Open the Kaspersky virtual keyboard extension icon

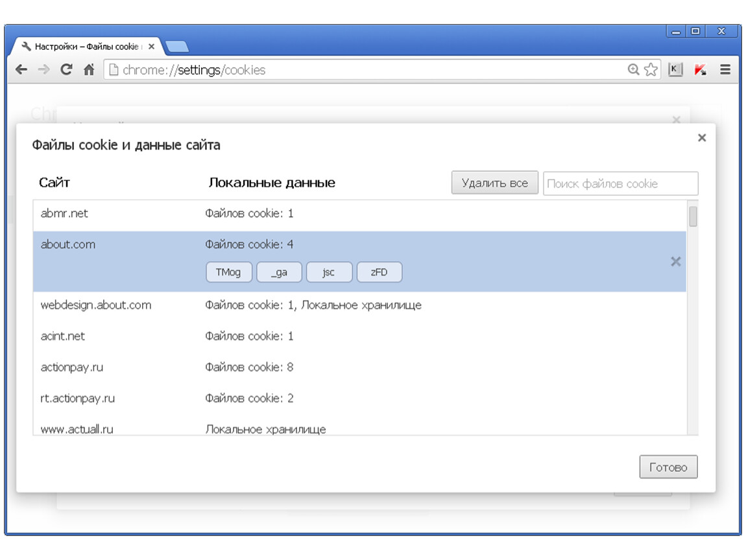point(675,70)
